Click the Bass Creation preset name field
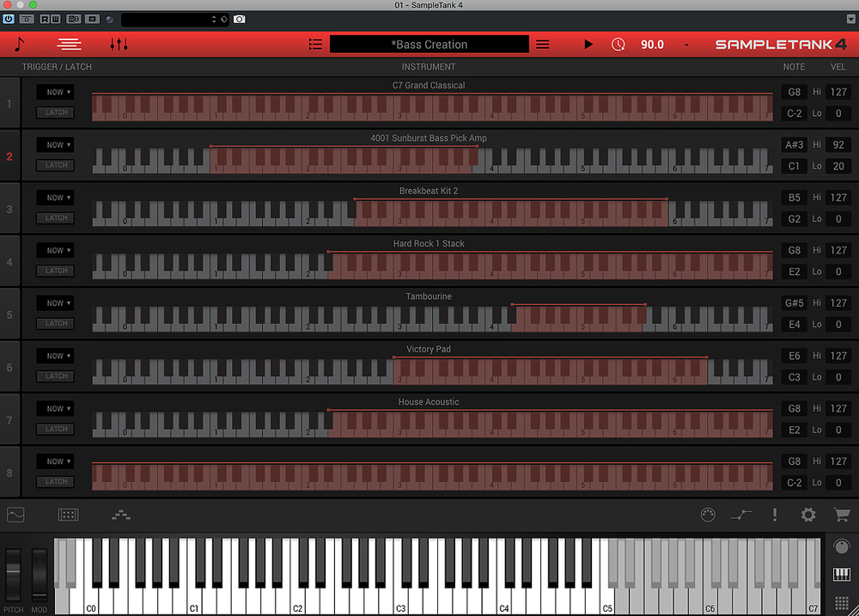 click(429, 45)
